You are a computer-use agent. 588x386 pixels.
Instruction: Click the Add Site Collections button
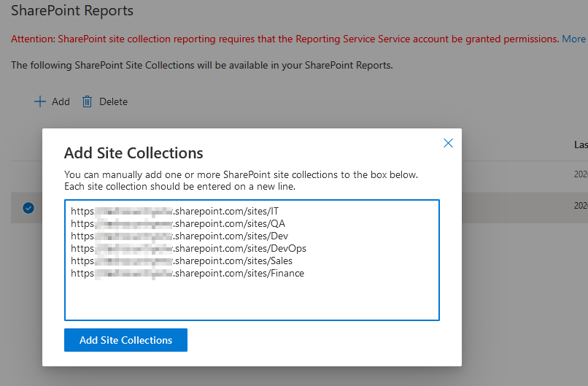click(125, 340)
